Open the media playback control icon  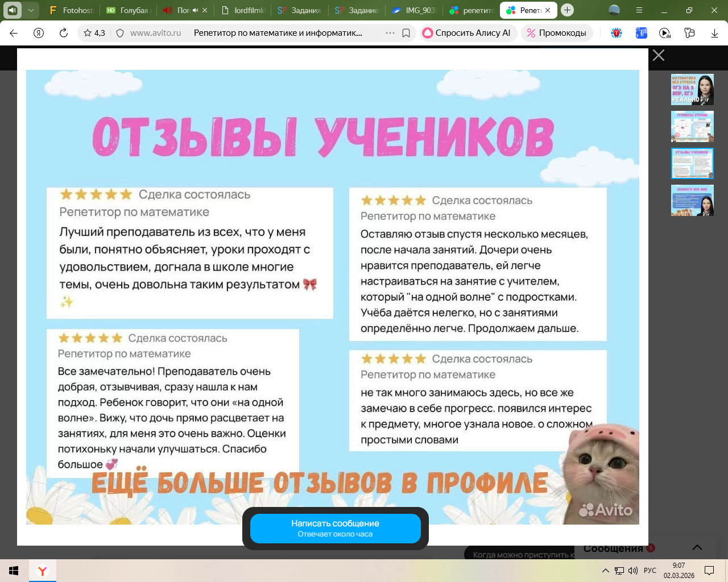[x=665, y=33]
